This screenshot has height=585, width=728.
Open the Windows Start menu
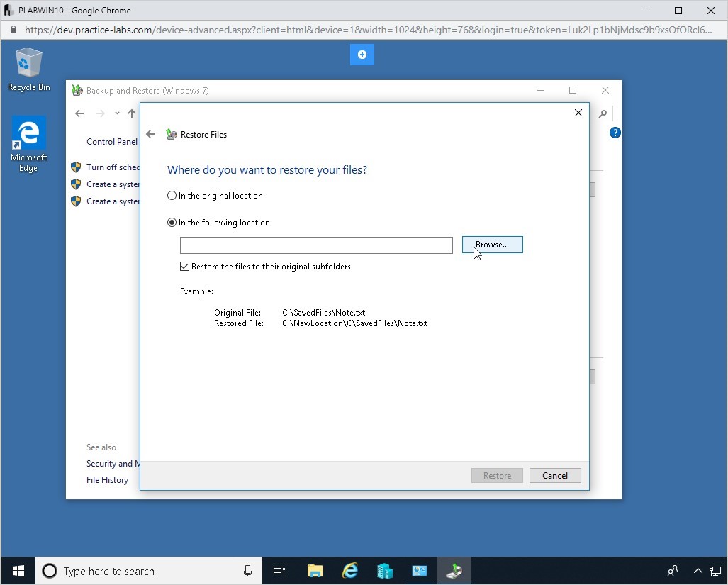tap(18, 571)
